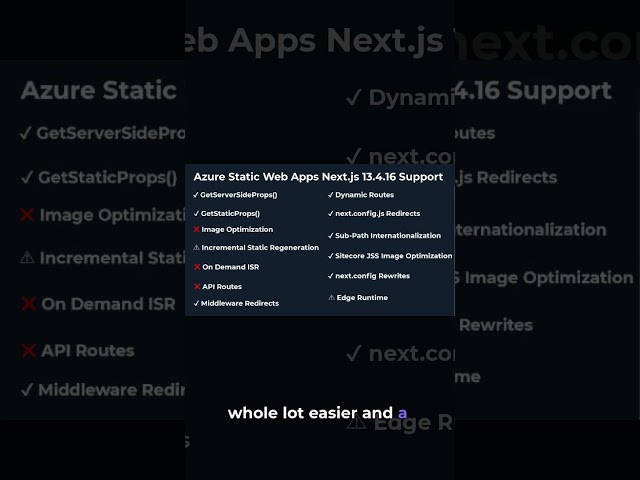Click 'GetStaticProps()' text in the center card
The height and width of the screenshot is (480, 640).
click(x=230, y=213)
